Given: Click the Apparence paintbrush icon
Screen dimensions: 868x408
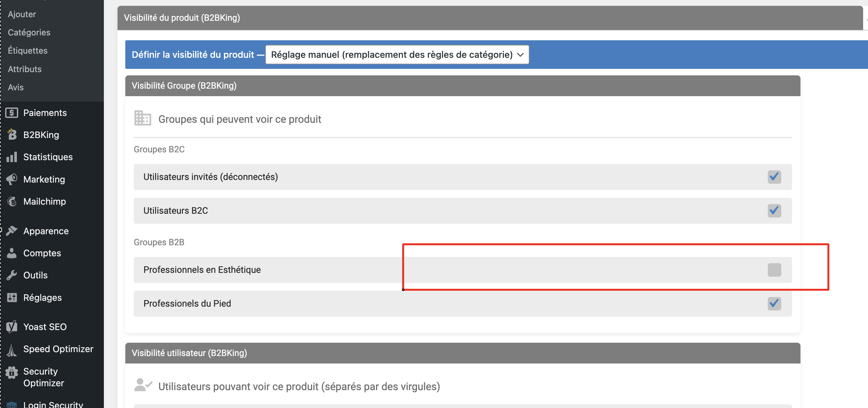Looking at the screenshot, I should [12, 231].
